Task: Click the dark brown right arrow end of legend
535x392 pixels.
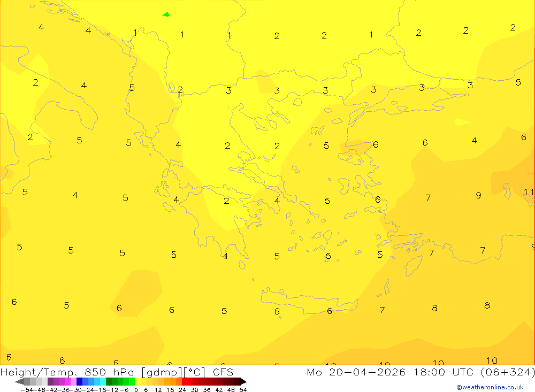Action: click(243, 382)
